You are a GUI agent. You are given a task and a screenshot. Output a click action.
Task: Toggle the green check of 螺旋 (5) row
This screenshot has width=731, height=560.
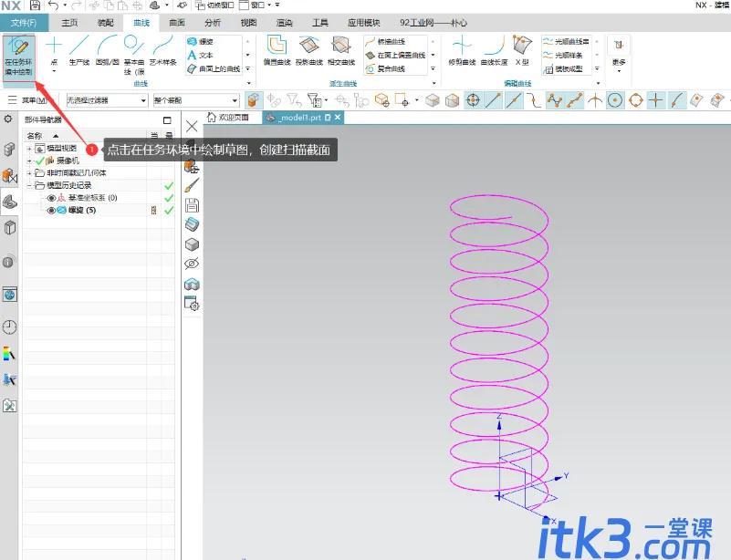(169, 210)
